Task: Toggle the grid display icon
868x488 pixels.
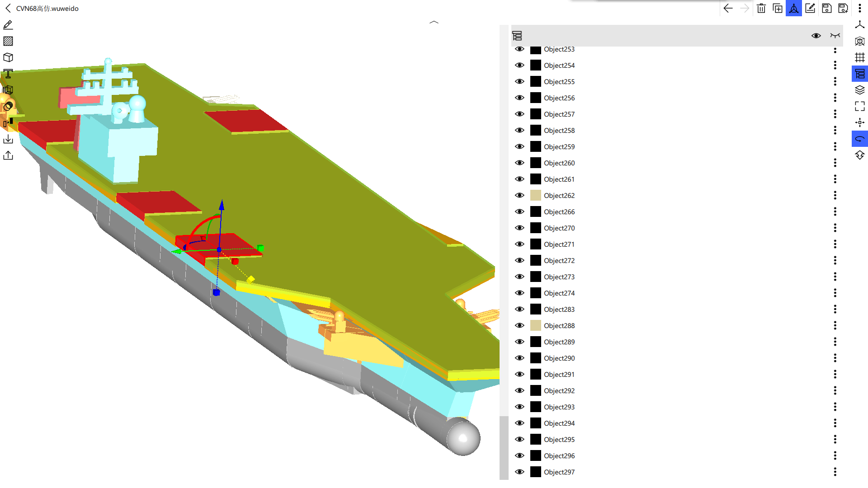Action: coord(860,57)
